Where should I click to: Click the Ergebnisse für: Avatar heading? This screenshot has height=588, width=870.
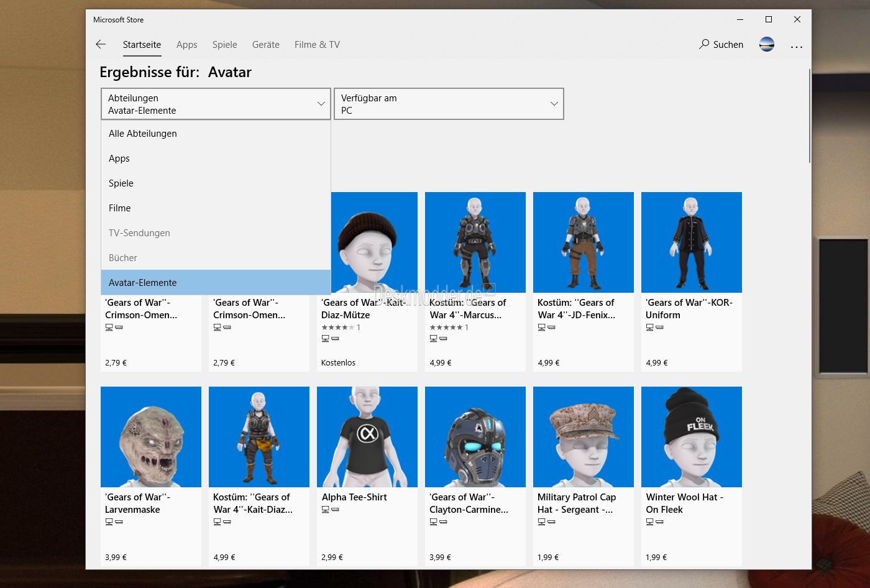coord(175,72)
